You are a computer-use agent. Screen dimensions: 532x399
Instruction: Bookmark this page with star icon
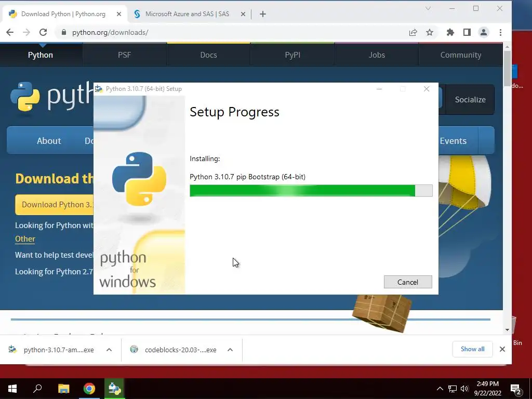[430, 32]
